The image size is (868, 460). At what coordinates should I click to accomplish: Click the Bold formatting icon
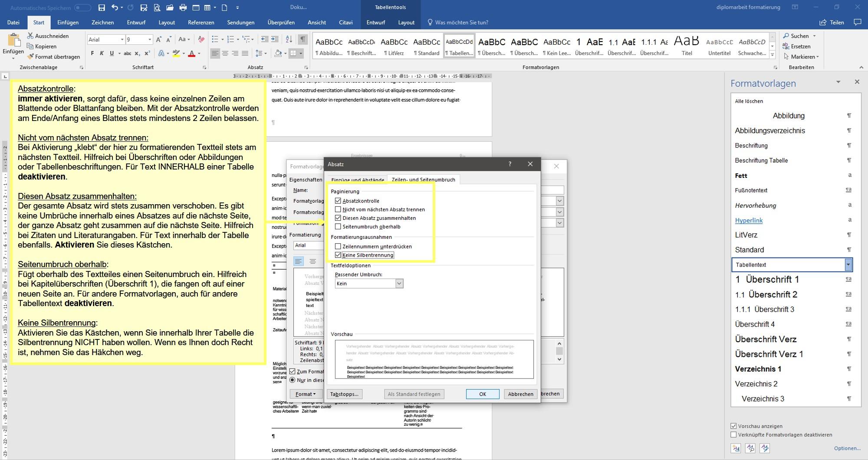tap(92, 53)
